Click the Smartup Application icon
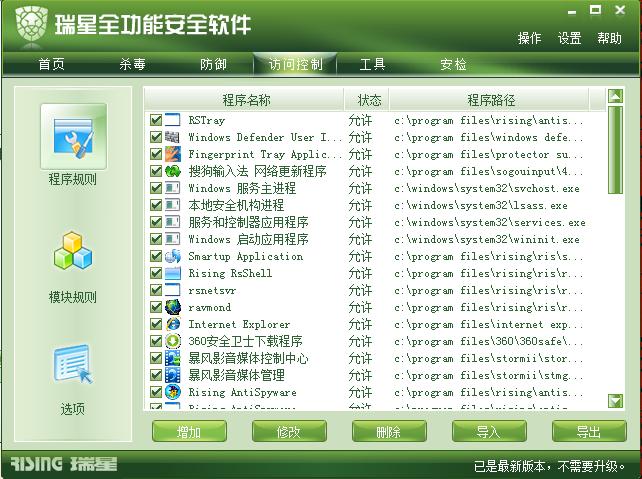This screenshot has width=642, height=479. 173,256
